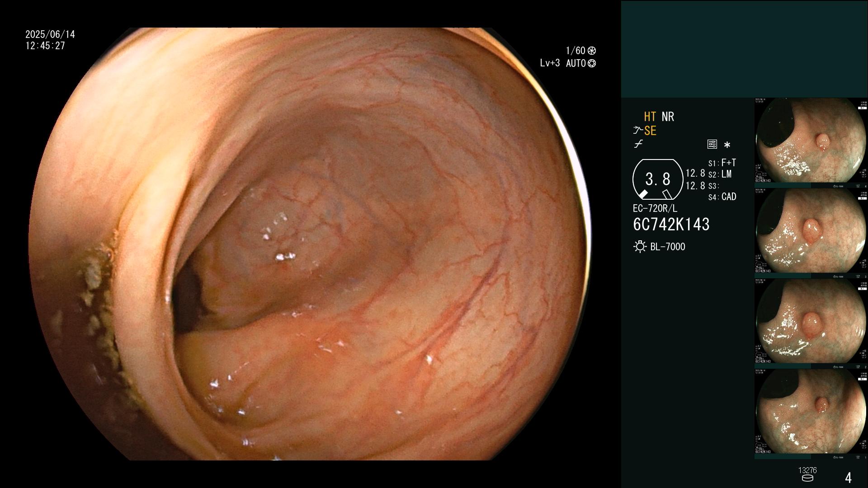Click the storage disk icon under 13276
The height and width of the screenshot is (488, 868).
(x=807, y=478)
